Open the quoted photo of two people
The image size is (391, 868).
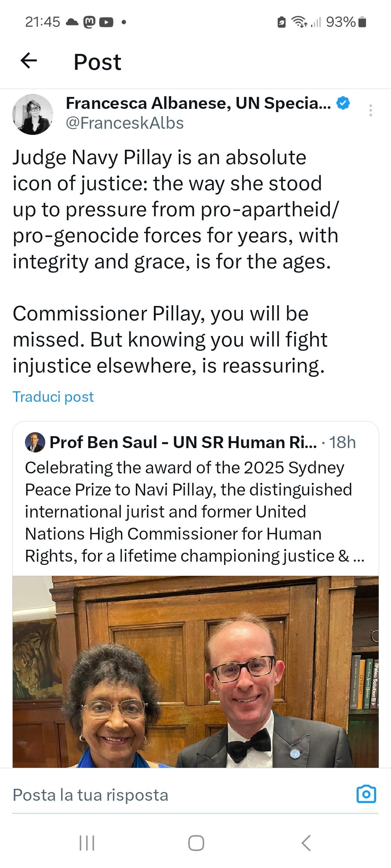point(195,673)
